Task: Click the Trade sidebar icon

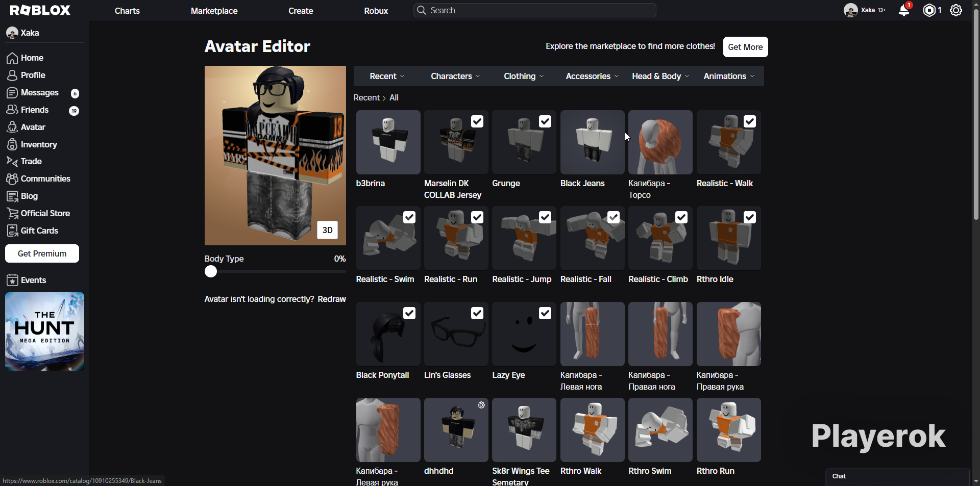Action: tap(12, 162)
